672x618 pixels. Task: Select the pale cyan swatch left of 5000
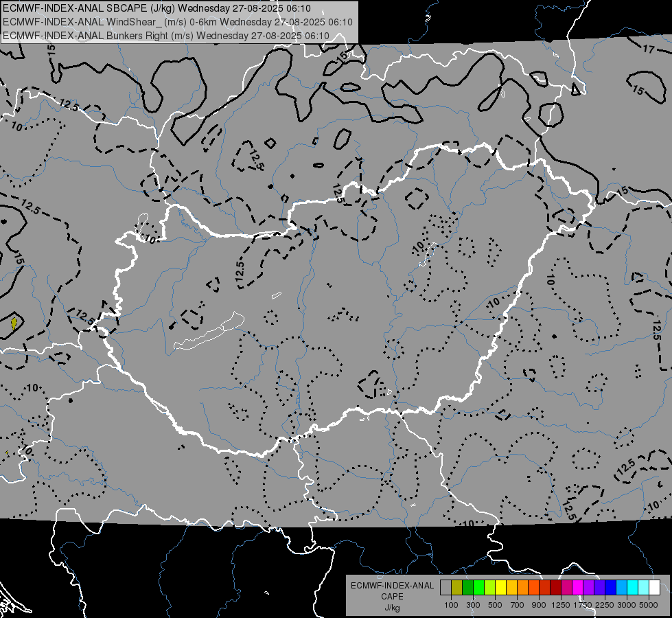644,588
